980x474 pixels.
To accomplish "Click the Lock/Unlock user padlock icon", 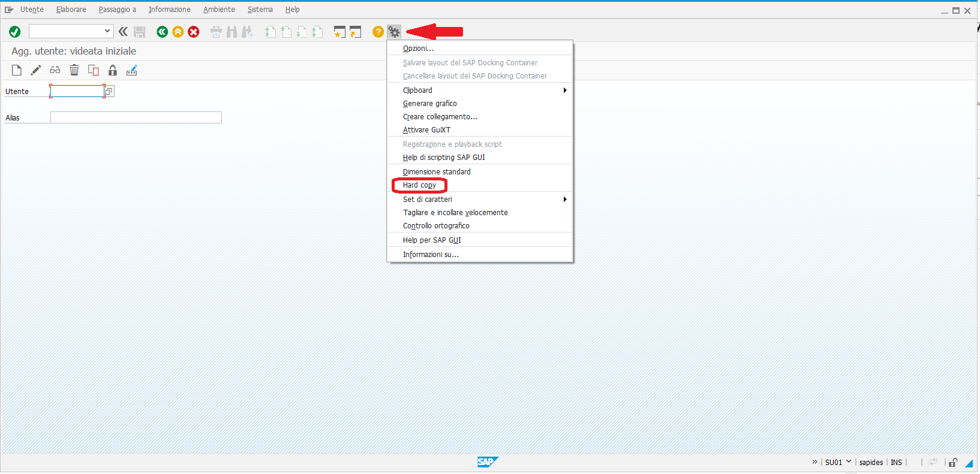I will point(113,70).
